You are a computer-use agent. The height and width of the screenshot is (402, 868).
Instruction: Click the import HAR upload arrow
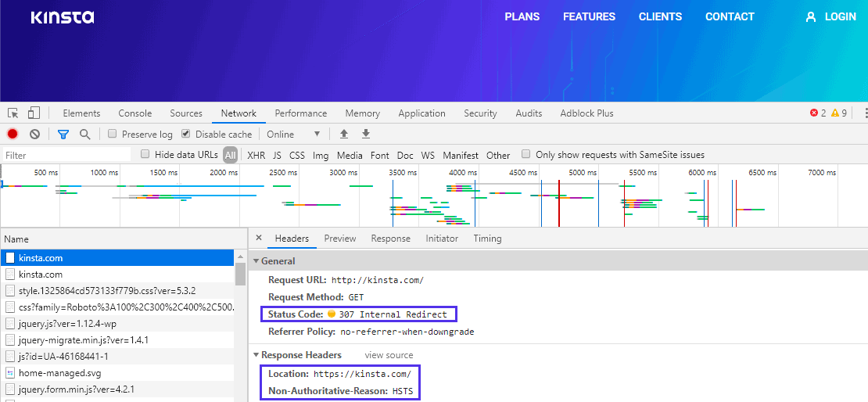click(x=343, y=134)
